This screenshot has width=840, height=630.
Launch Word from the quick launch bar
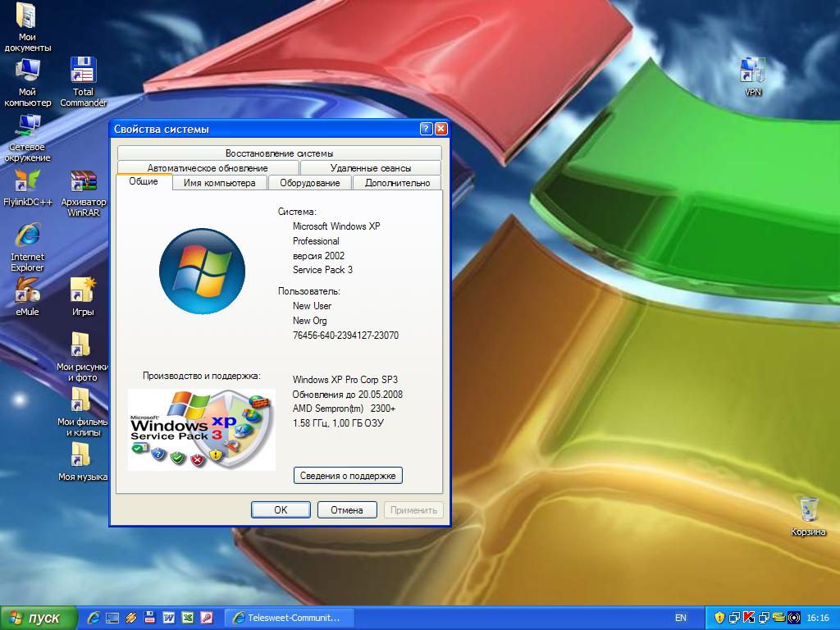coord(169,618)
